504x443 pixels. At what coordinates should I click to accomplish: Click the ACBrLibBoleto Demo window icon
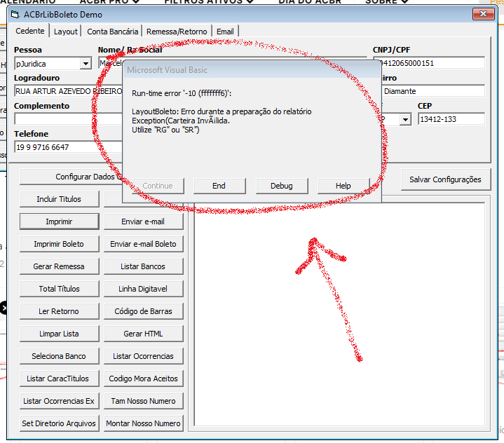point(15,15)
